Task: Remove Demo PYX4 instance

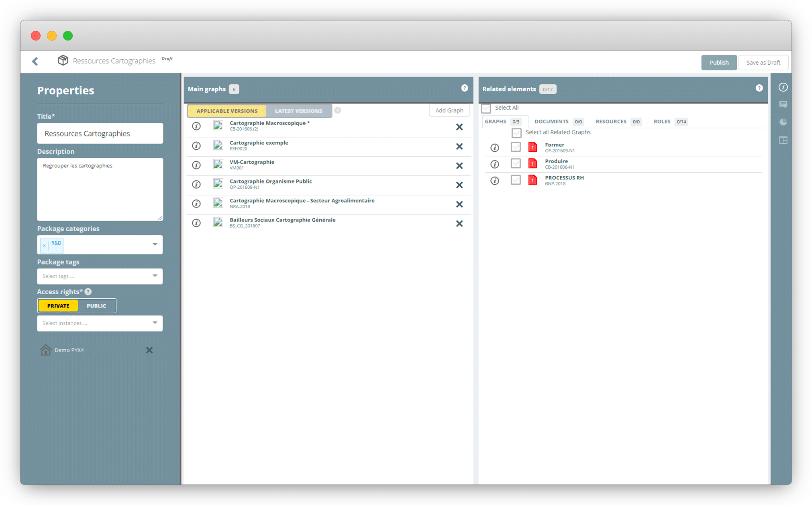Action: 149,350
